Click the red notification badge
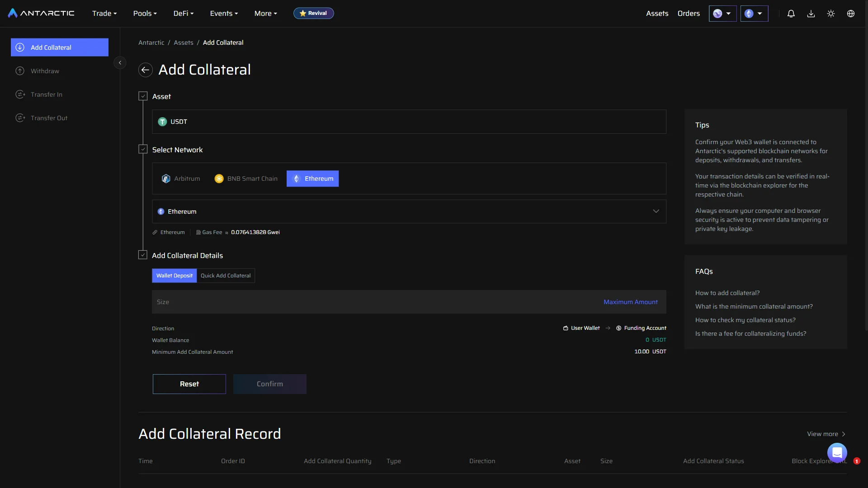This screenshot has height=488, width=868. click(x=857, y=461)
